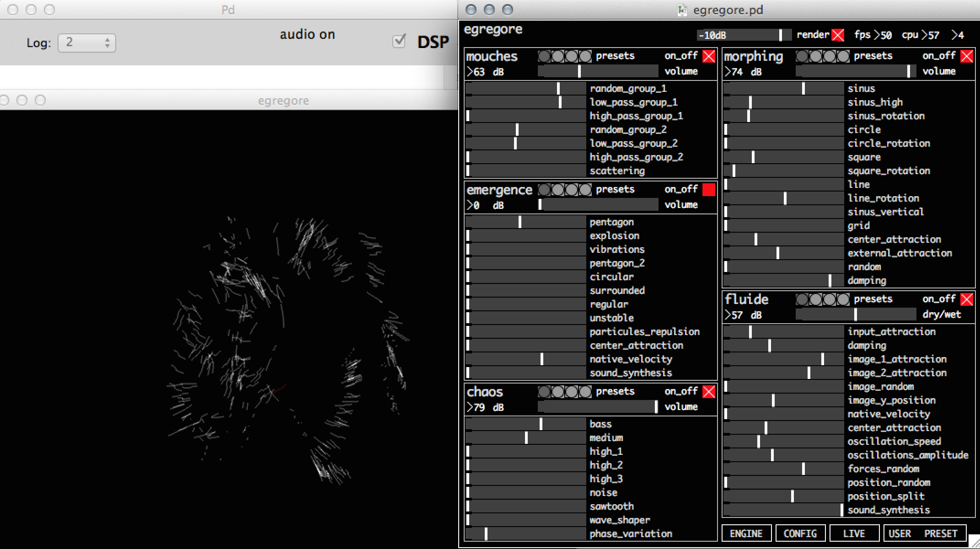Viewport: 980px width, 549px height.
Task: Open the ENGINE tab
Action: [746, 533]
